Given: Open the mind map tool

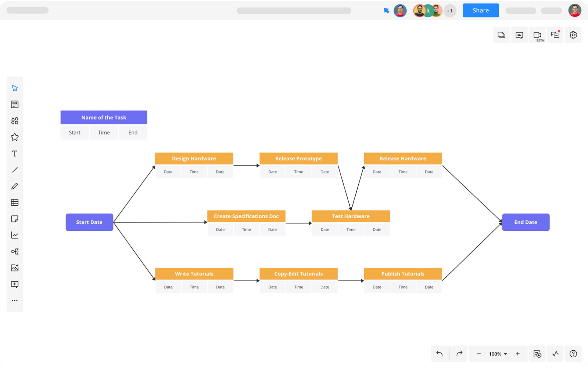Looking at the screenshot, I should [x=15, y=252].
